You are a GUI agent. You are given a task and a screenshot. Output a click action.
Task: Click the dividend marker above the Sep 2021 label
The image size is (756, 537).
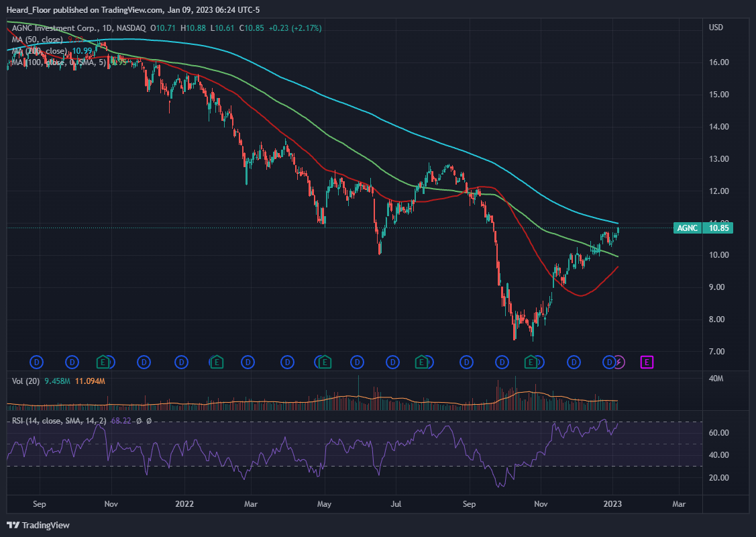(x=37, y=362)
